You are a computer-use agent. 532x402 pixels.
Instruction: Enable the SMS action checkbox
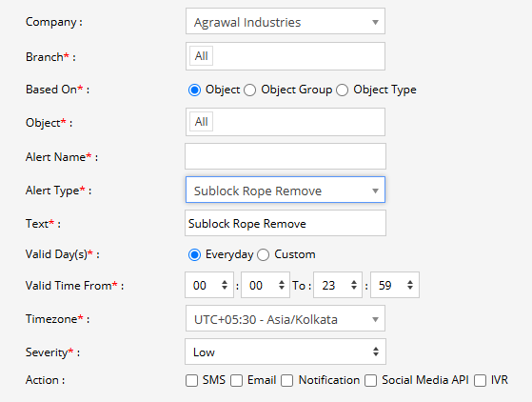(191, 380)
